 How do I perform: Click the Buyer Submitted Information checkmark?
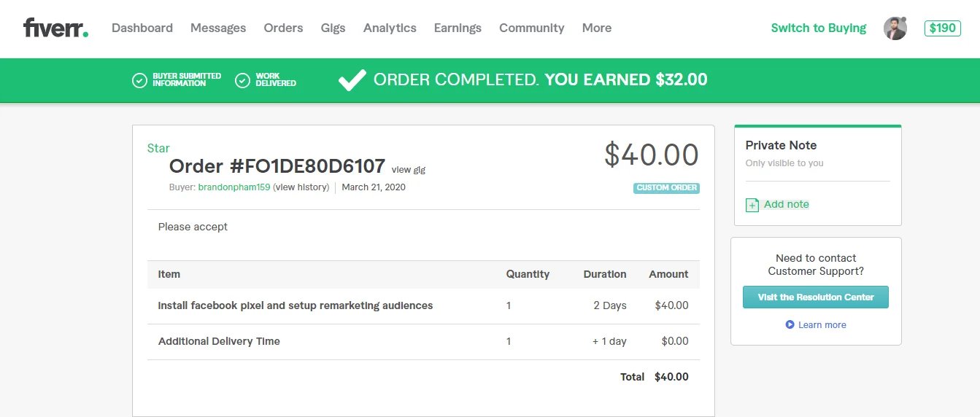pos(139,80)
